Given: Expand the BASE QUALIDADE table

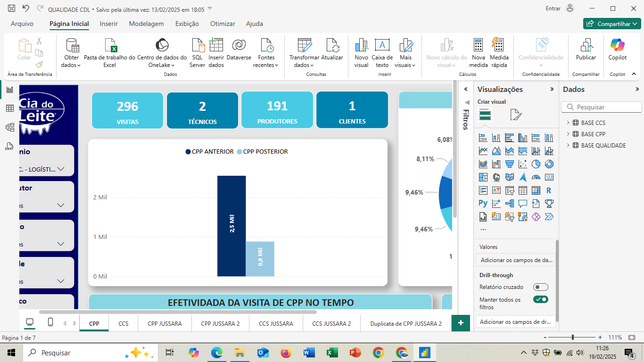Looking at the screenshot, I should click(x=568, y=145).
